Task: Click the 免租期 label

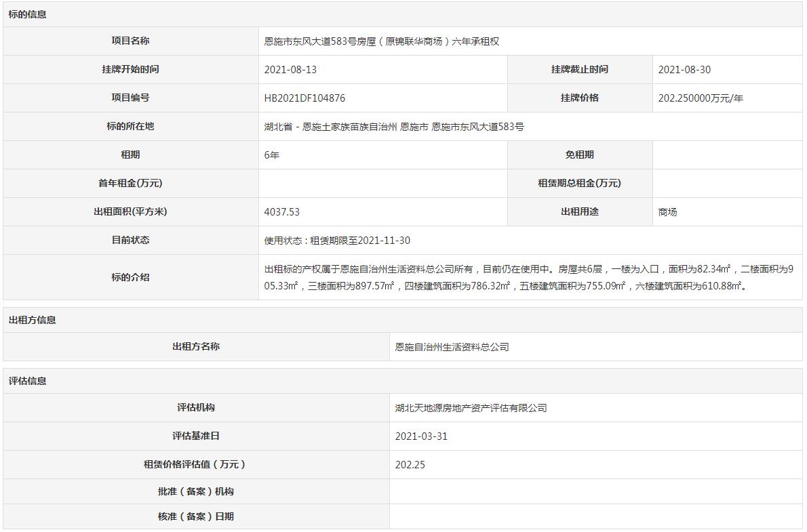Action: point(580,155)
